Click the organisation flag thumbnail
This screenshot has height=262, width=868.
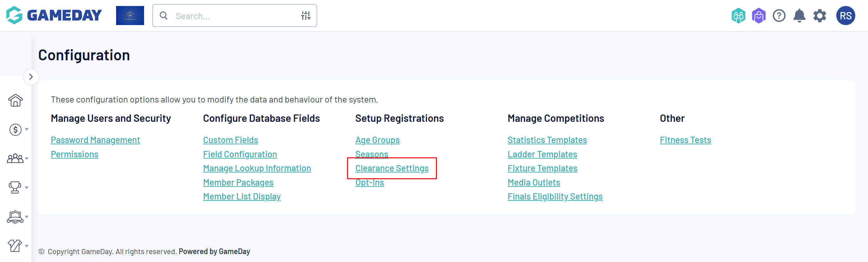click(x=130, y=16)
